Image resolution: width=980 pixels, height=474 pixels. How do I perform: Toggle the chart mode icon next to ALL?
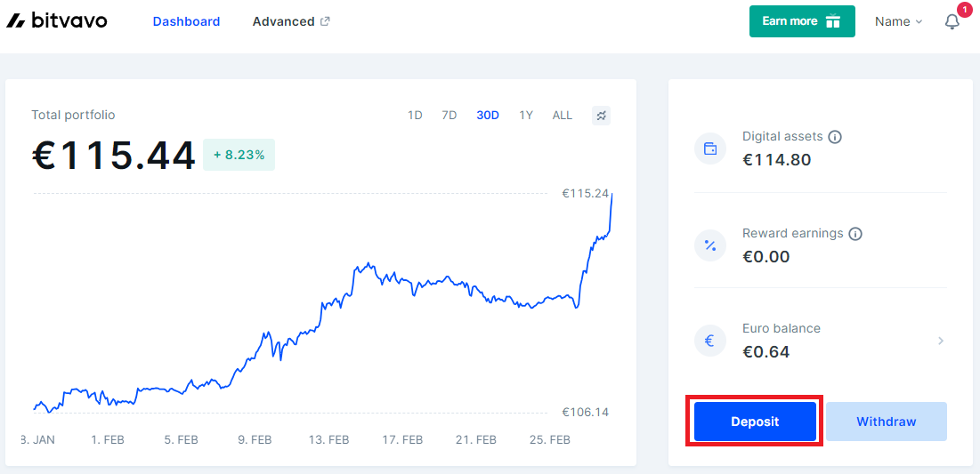[601, 116]
